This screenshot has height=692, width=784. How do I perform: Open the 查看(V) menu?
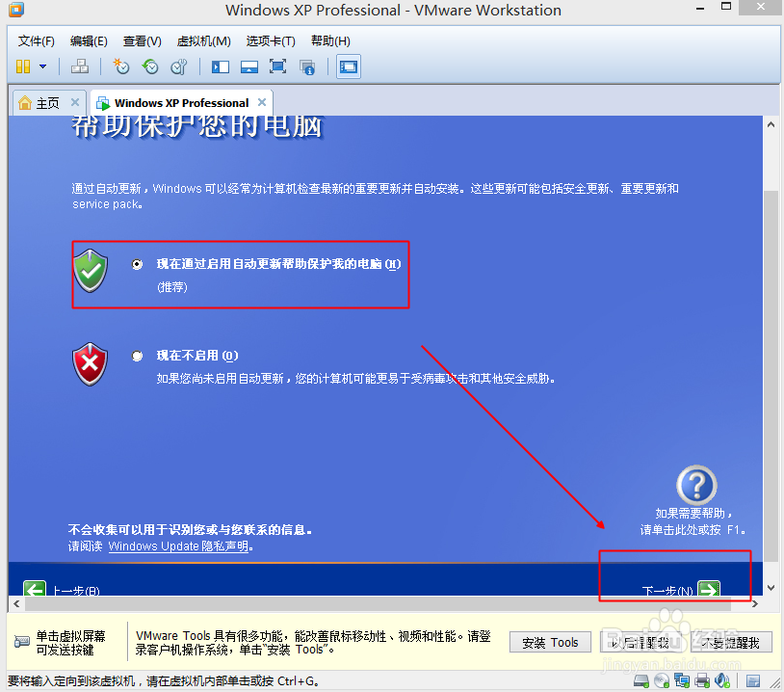[142, 41]
